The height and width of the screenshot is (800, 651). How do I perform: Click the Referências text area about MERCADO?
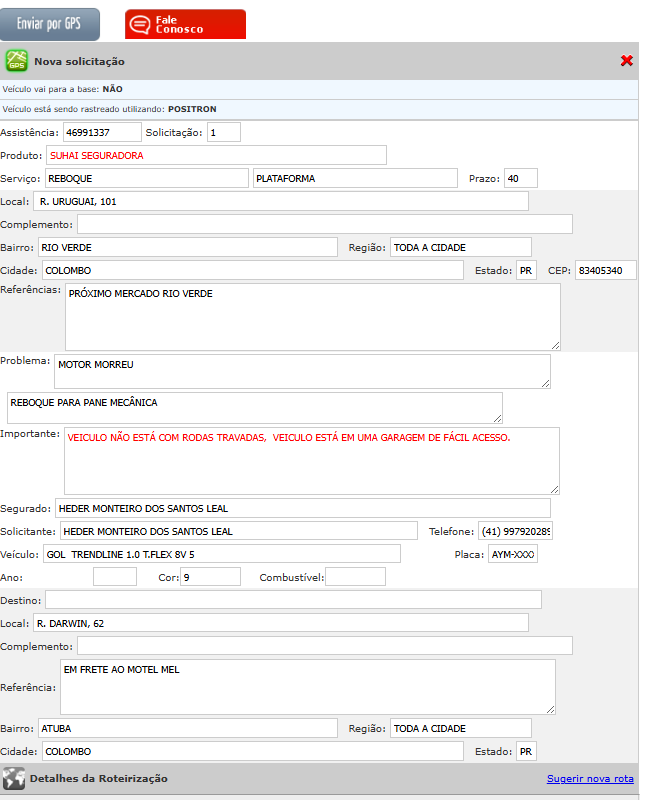(312, 316)
